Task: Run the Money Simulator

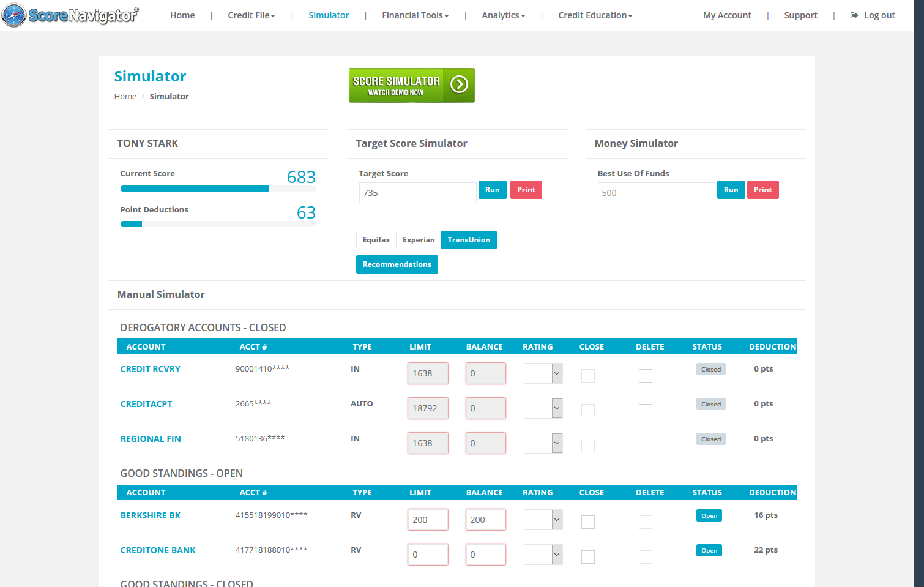Action: (731, 190)
